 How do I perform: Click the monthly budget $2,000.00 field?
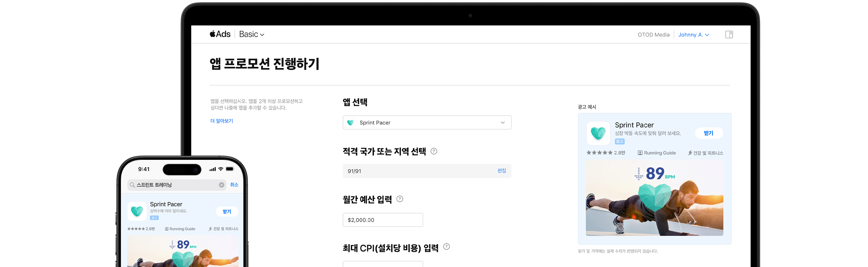point(382,220)
